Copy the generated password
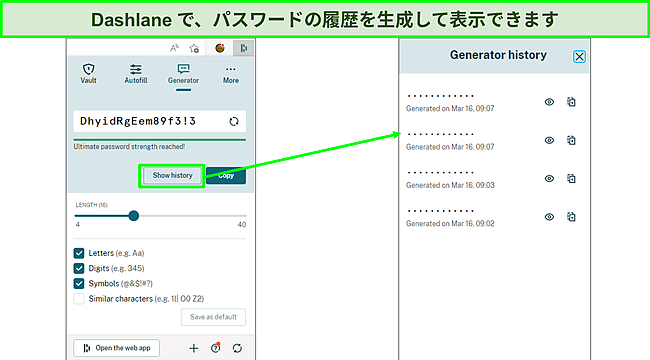650x360 pixels. click(226, 175)
